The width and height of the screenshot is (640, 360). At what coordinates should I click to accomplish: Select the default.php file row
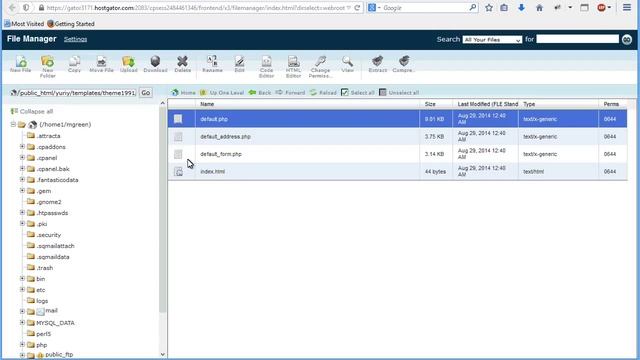tap(397, 119)
